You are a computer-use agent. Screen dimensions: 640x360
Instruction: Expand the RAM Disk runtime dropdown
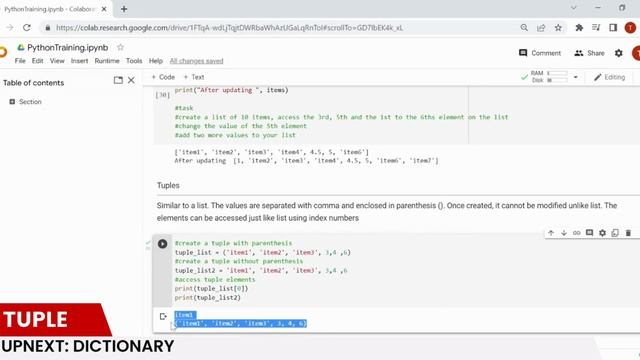pos(576,77)
